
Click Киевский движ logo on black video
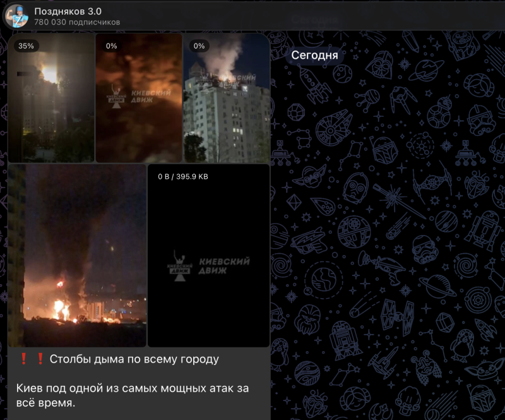click(x=208, y=265)
